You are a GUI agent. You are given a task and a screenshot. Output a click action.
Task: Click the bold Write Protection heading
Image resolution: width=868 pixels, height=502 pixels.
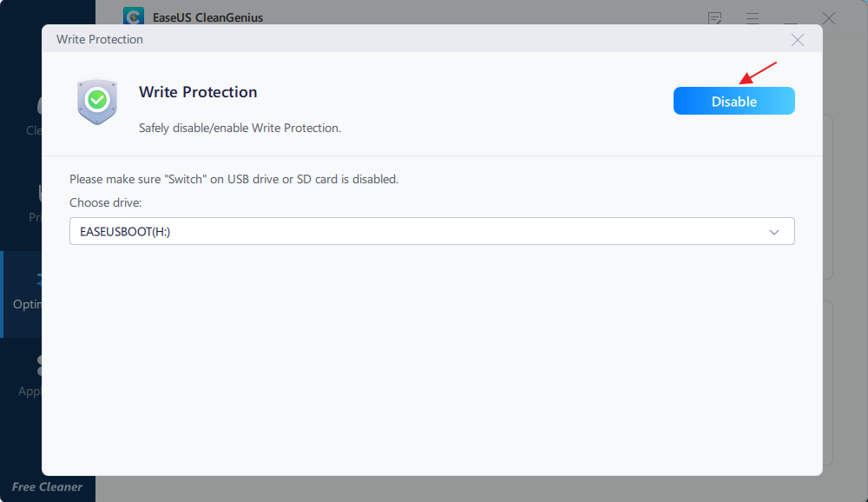point(198,92)
